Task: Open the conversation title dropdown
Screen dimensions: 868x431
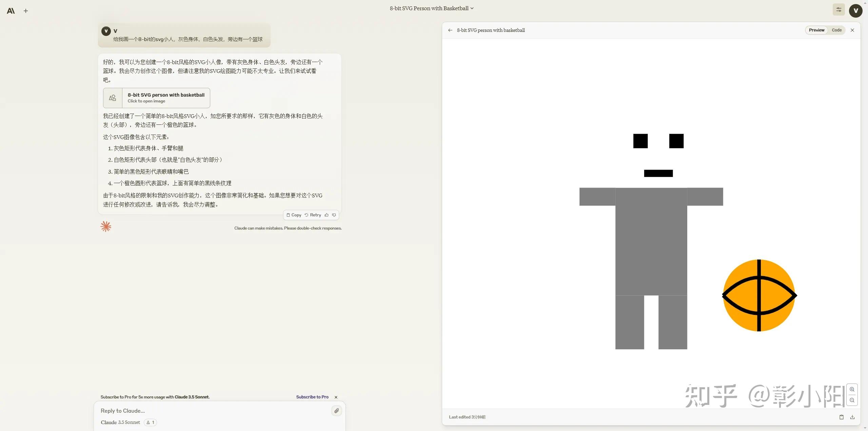Action: [472, 8]
